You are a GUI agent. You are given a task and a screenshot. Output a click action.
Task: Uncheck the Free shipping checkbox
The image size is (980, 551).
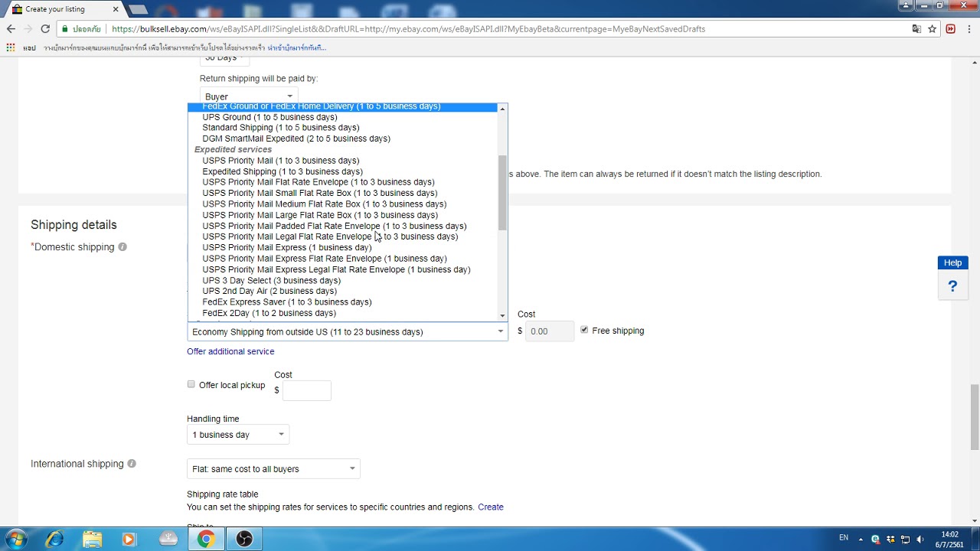pos(584,330)
